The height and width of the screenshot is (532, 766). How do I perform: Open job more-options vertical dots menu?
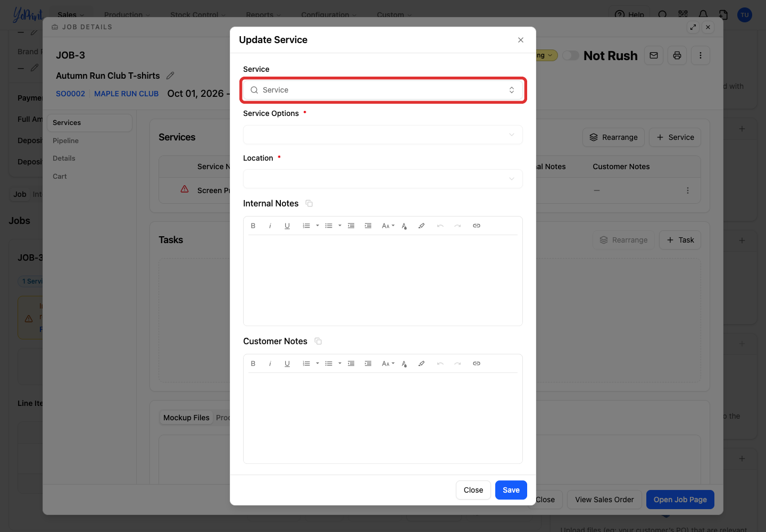pos(701,55)
